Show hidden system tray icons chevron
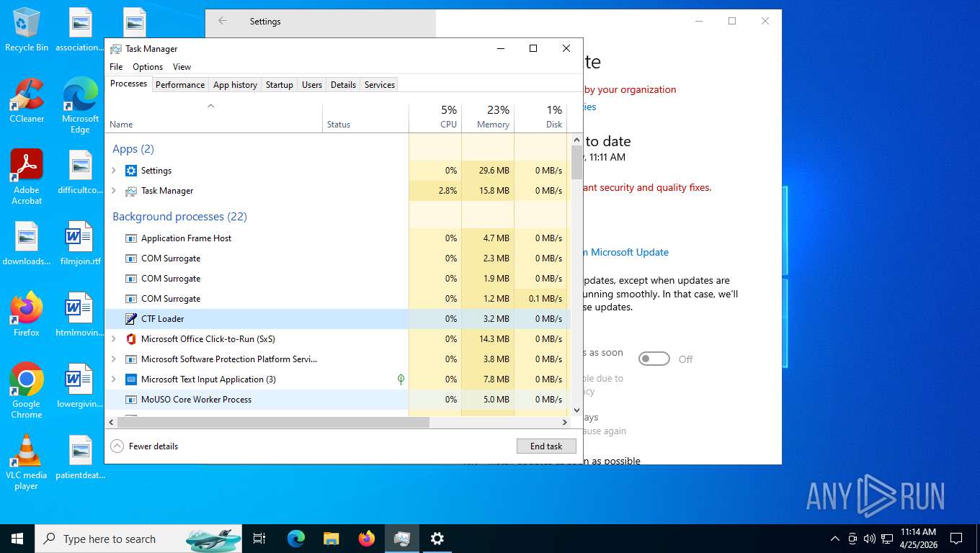 [x=835, y=539]
